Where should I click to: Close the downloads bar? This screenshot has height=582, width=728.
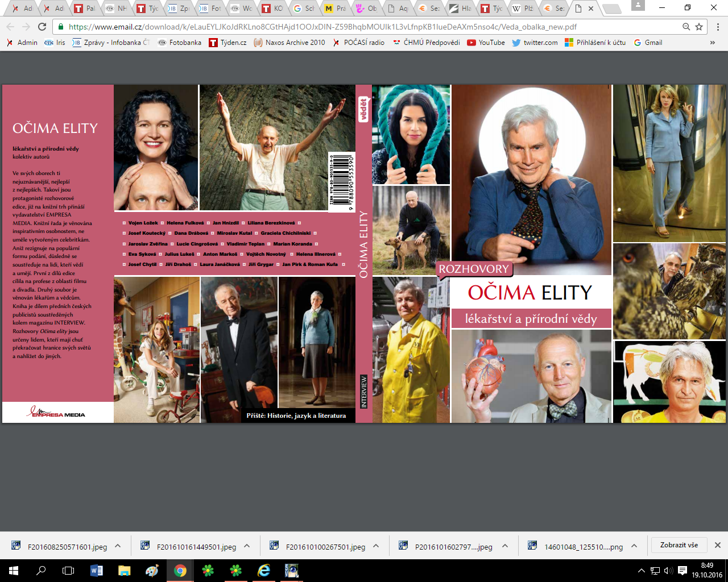(718, 545)
